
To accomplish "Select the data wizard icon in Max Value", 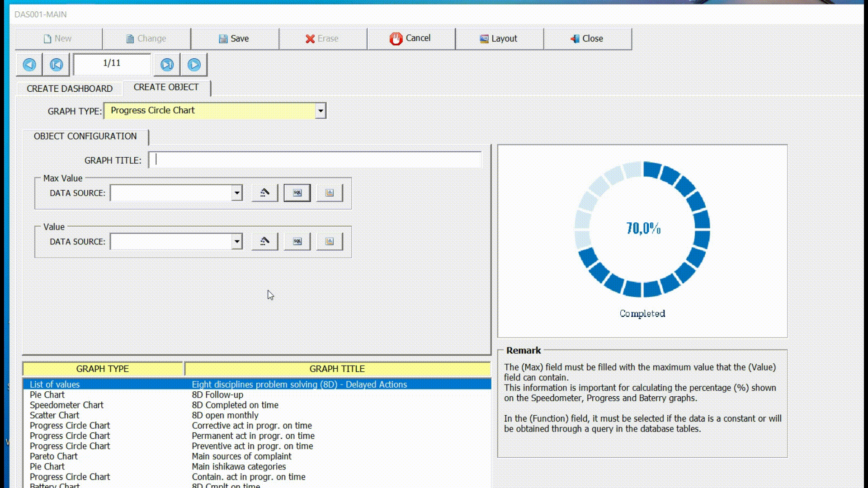I will [264, 192].
